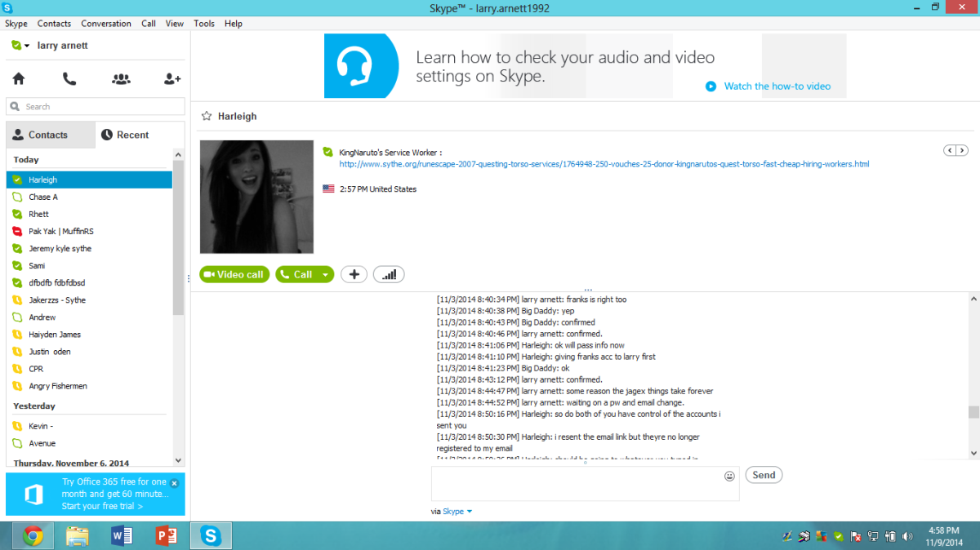Click 'Watch the how-to video' link

click(x=777, y=86)
